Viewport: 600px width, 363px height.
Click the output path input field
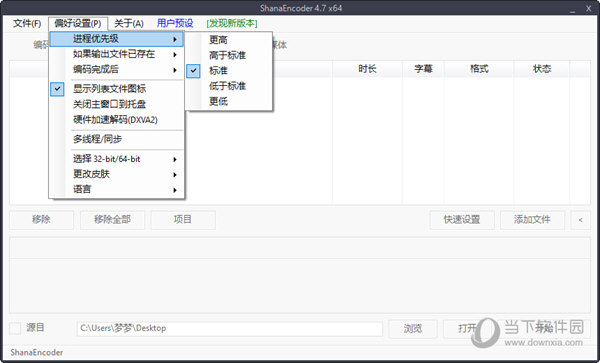coord(230,329)
